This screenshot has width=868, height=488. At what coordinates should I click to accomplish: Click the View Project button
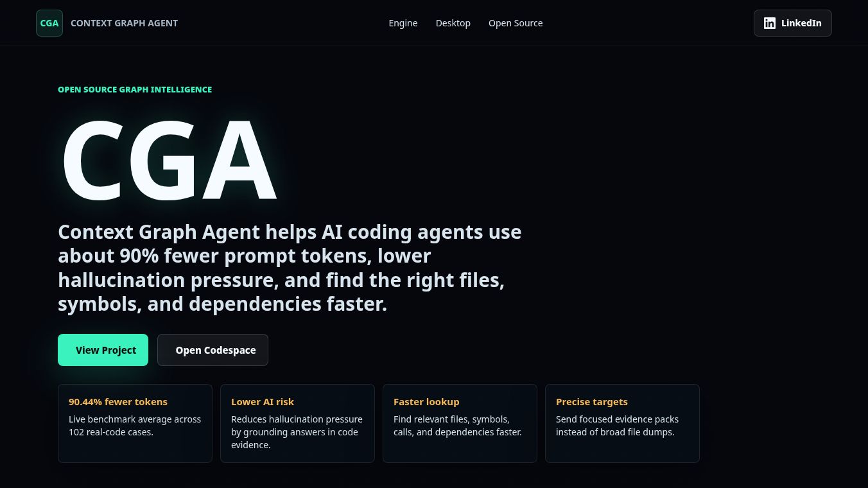point(103,350)
